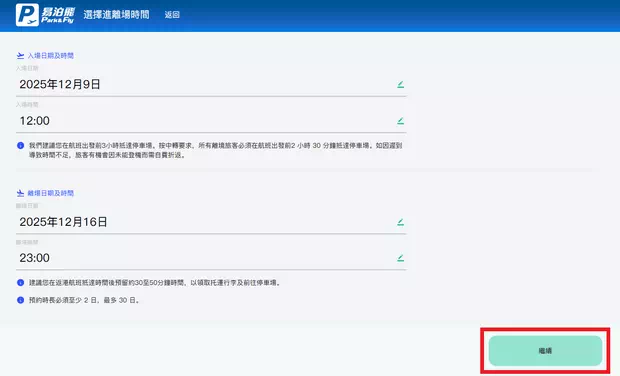Click info icon beside flight arrival advice

21,145
